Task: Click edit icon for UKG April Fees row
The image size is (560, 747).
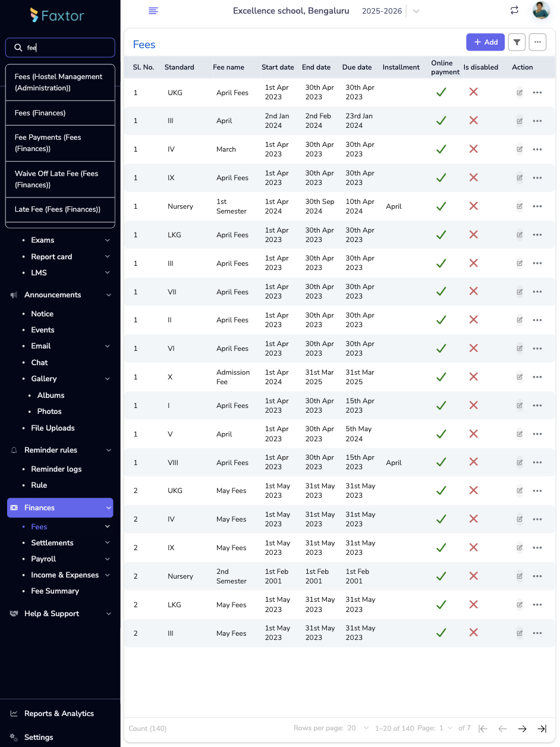Action: pyautogui.click(x=520, y=92)
